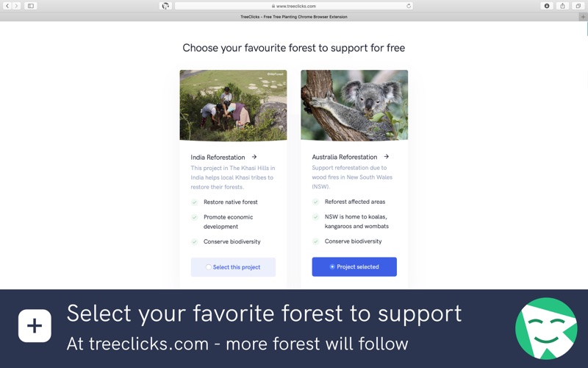Click the checkmark next to Restore native forest
The height and width of the screenshot is (368, 588).
coord(194,202)
